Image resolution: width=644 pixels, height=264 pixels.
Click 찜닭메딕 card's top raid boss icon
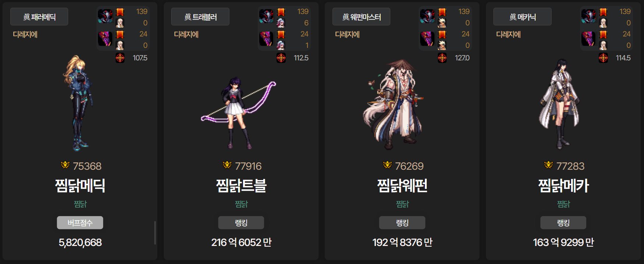pyautogui.click(x=105, y=16)
